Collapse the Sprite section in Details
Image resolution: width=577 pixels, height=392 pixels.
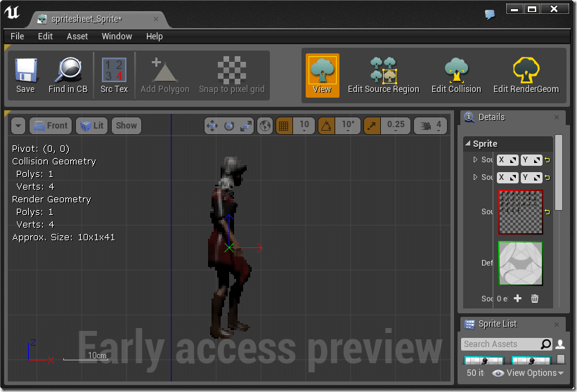pos(468,144)
